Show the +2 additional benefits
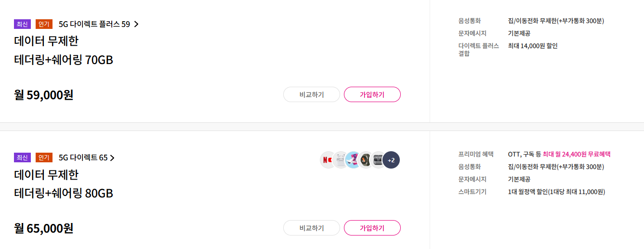Image resolution: width=644 pixels, height=249 pixels. pyautogui.click(x=391, y=160)
